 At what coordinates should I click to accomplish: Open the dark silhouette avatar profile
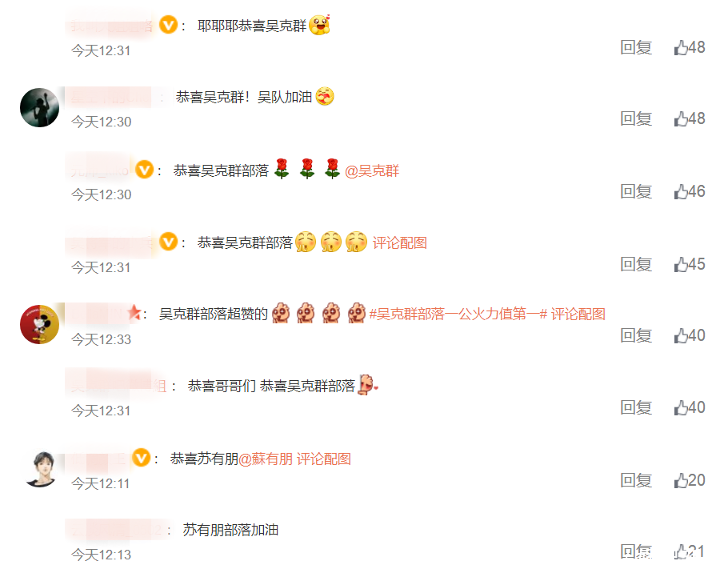[x=39, y=108]
